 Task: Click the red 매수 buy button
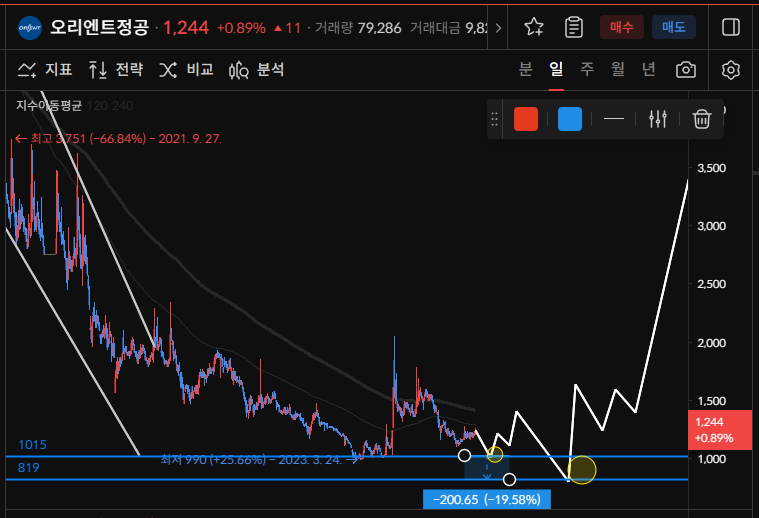[622, 27]
